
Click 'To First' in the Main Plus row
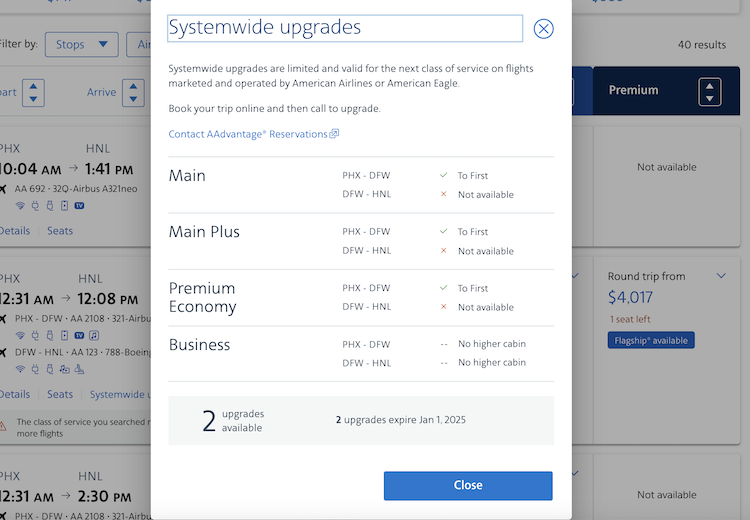tap(473, 232)
